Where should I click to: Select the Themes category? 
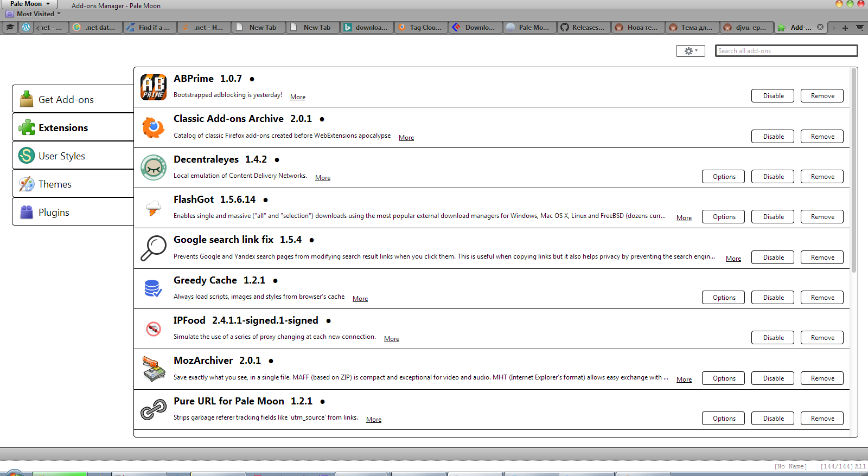73,184
